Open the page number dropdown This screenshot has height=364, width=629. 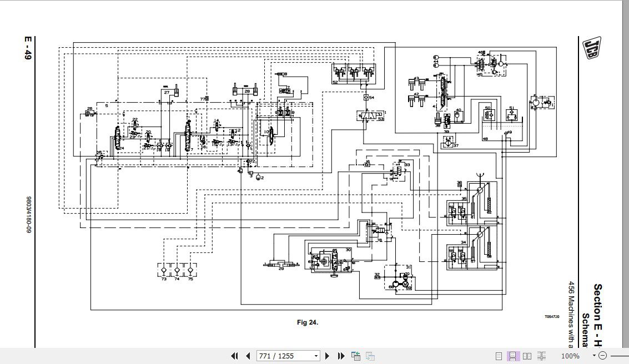point(316,356)
